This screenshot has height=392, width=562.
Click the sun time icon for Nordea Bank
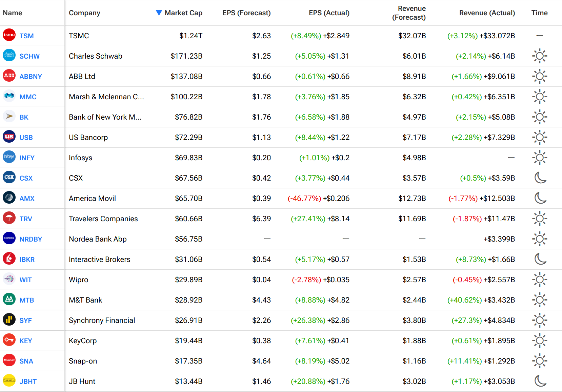coord(540,239)
